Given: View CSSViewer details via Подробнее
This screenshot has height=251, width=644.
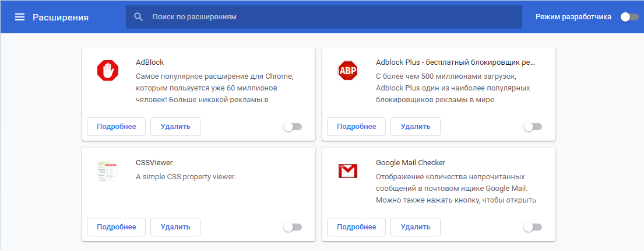Looking at the screenshot, I should pyautogui.click(x=117, y=227).
